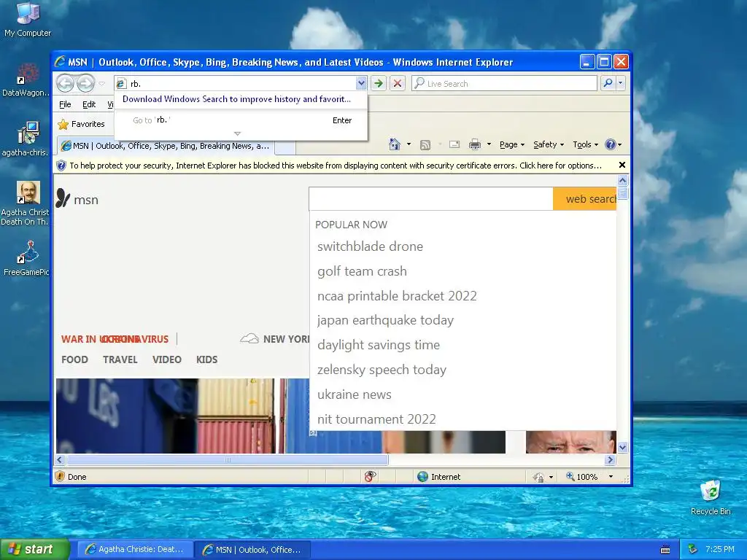Click the Home page icon
This screenshot has width=747, height=560.
pyautogui.click(x=395, y=144)
